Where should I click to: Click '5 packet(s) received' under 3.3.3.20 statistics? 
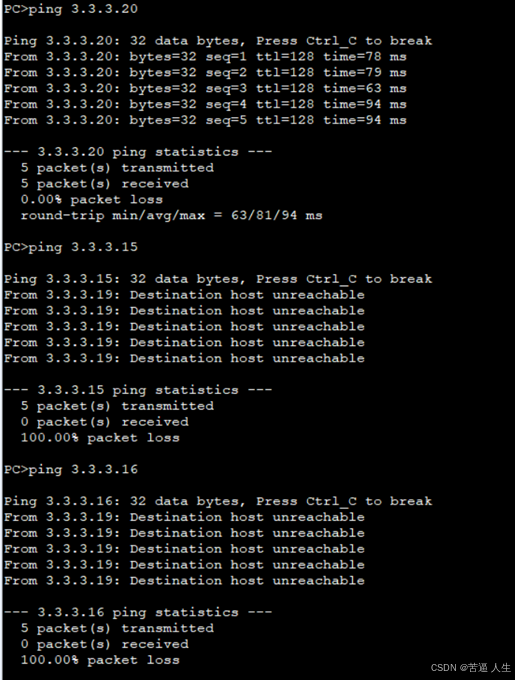coord(104,184)
